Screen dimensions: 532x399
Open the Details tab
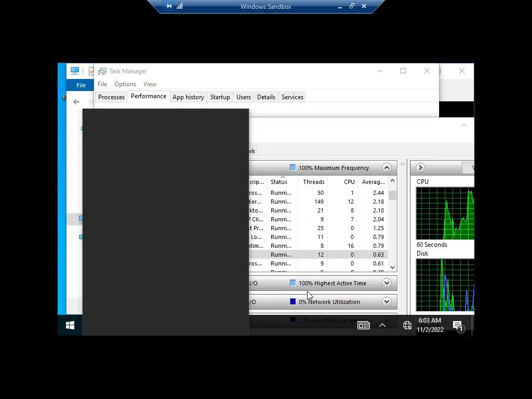click(266, 97)
